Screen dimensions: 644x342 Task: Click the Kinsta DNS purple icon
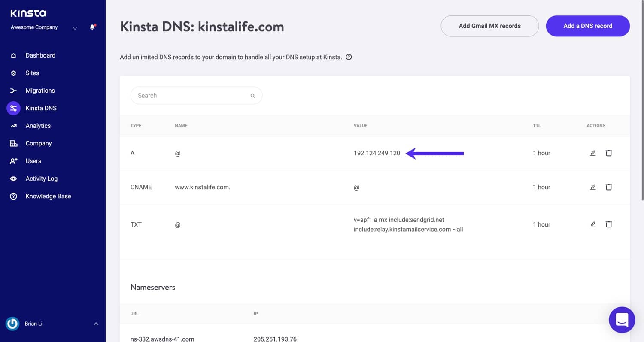click(13, 108)
